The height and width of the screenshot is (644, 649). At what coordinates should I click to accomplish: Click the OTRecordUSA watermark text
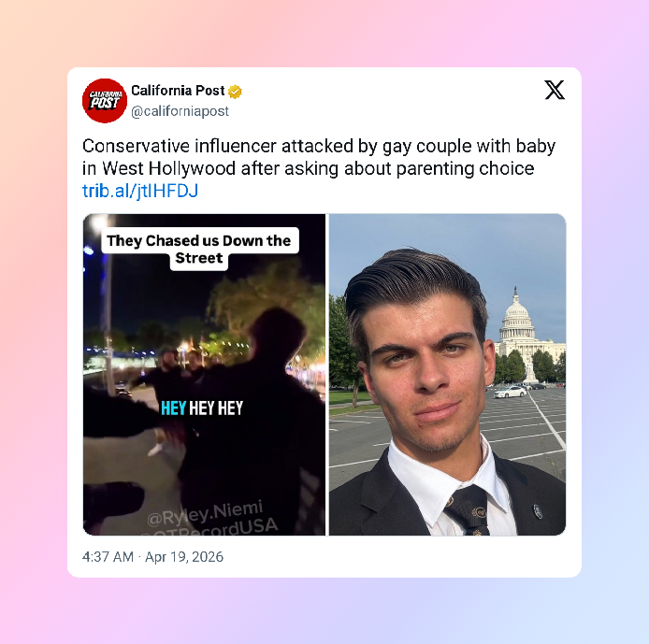[x=211, y=528]
